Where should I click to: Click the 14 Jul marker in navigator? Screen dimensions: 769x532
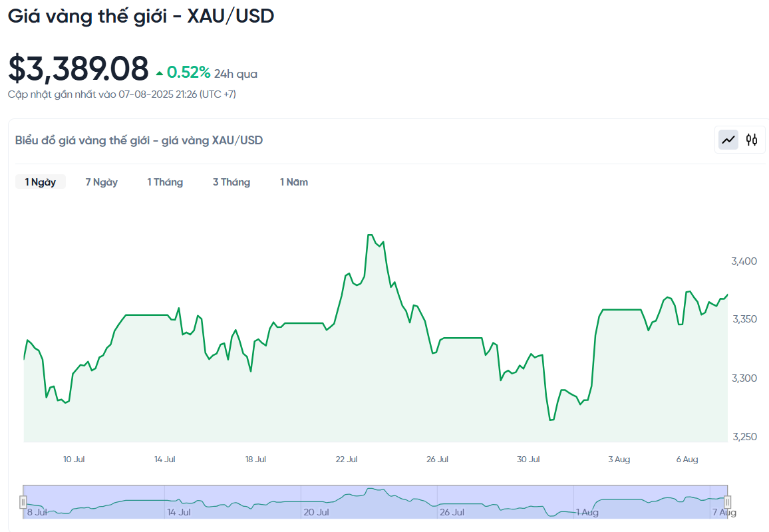179,513
